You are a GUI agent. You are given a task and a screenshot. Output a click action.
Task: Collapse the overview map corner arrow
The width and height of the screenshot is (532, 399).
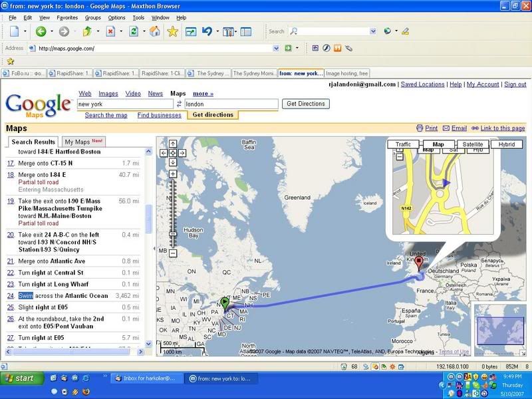click(523, 353)
